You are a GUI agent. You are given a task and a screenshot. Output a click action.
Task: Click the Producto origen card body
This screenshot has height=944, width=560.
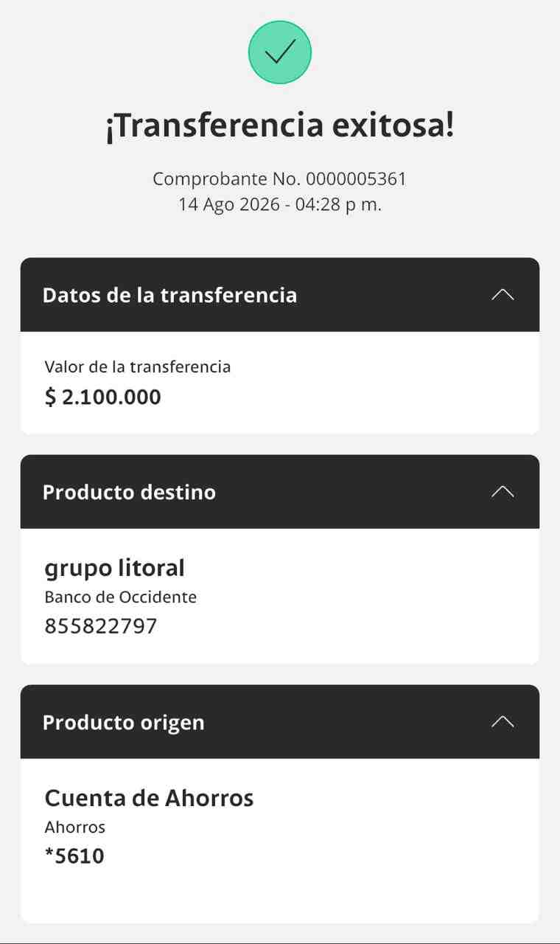point(280,841)
